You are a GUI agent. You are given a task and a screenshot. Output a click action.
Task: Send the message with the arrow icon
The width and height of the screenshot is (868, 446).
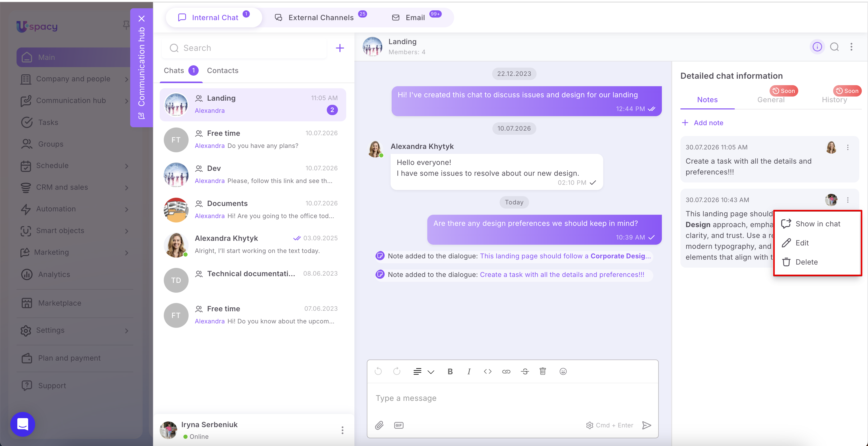point(646,425)
